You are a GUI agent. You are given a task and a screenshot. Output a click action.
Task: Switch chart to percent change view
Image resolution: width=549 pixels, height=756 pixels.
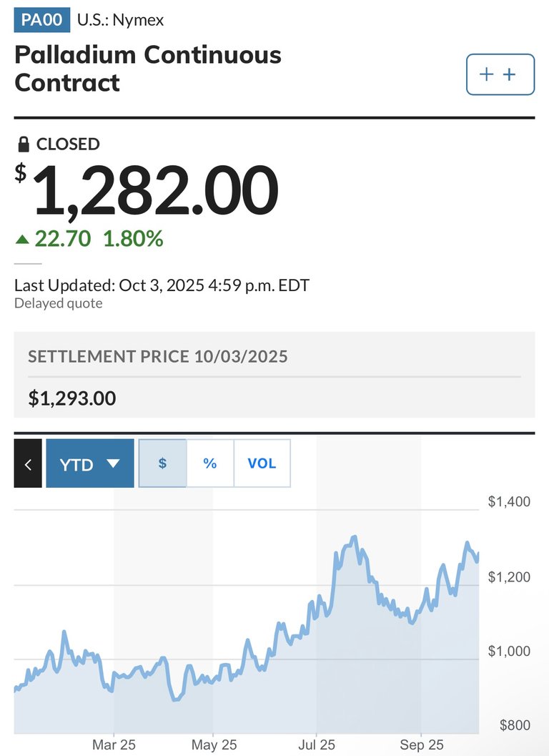coord(209,463)
